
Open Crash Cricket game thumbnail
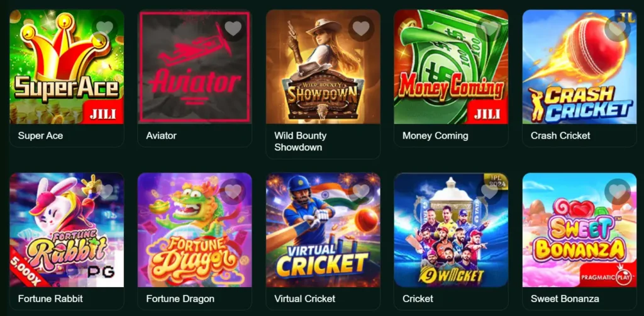[x=579, y=67]
